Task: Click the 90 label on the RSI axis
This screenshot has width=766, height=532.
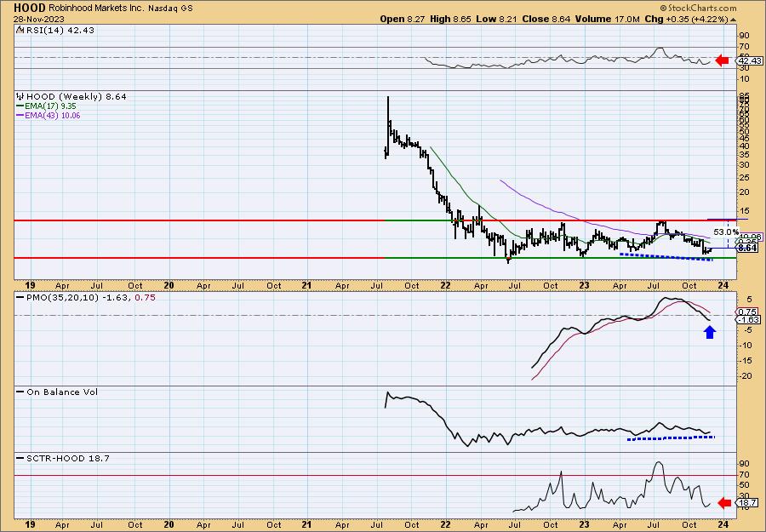Action: [x=744, y=36]
